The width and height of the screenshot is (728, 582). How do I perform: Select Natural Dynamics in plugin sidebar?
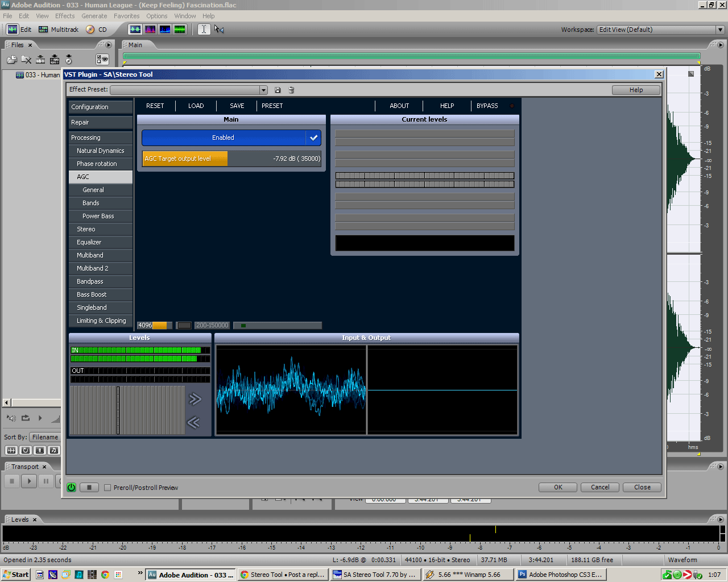tap(101, 151)
